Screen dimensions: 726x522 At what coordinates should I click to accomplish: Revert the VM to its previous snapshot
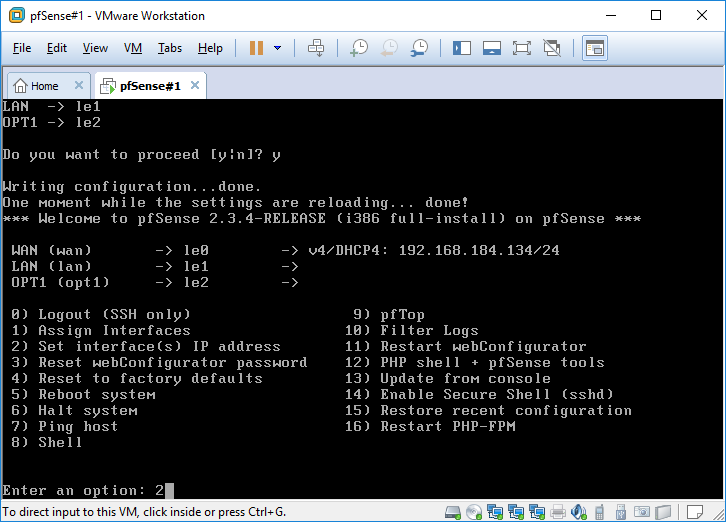coord(389,48)
